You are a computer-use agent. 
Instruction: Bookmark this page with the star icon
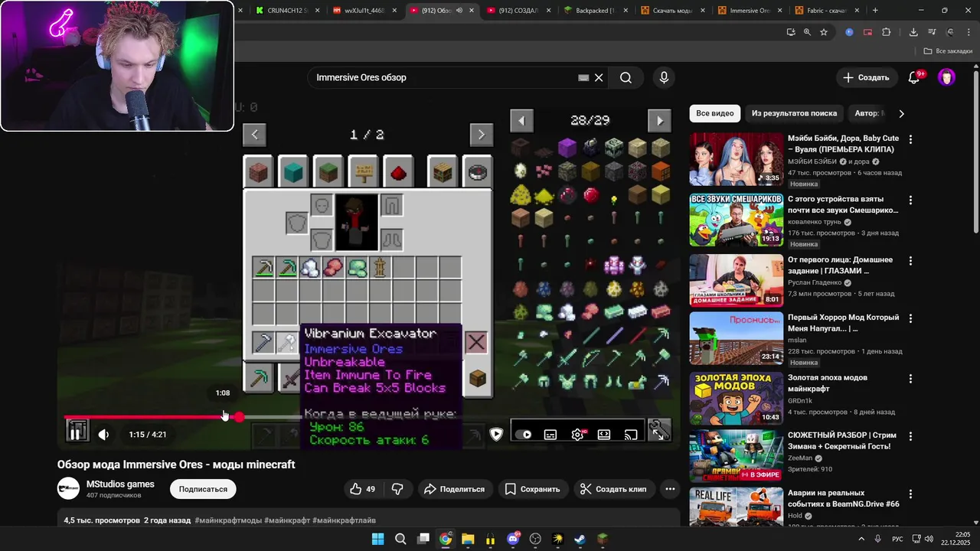click(824, 32)
